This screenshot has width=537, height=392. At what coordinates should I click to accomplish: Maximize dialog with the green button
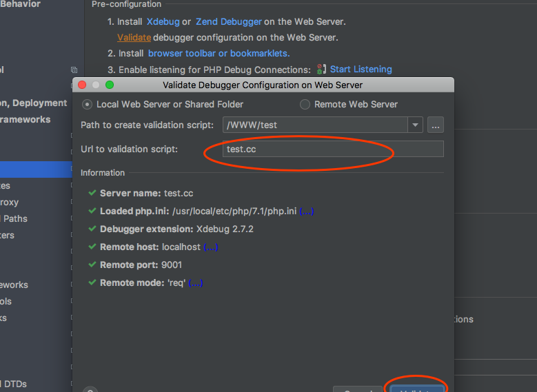(x=110, y=85)
